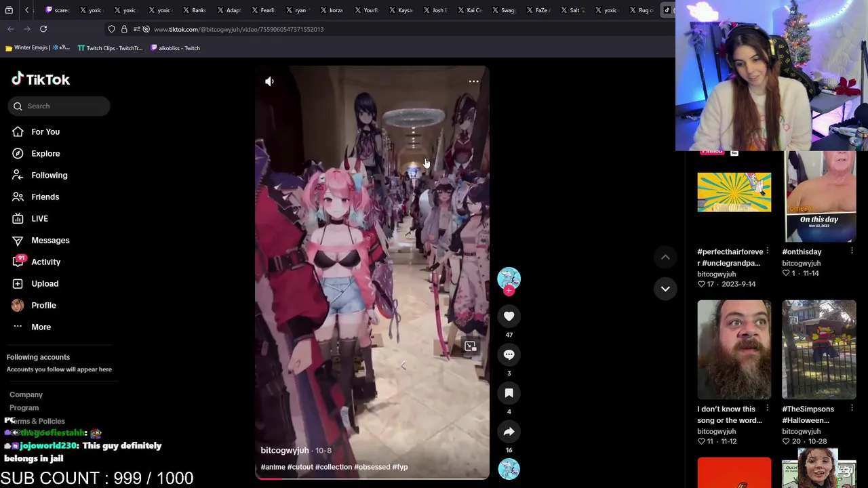Open the #fyp hashtag
Image resolution: width=868 pixels, height=488 pixels.
tap(399, 467)
